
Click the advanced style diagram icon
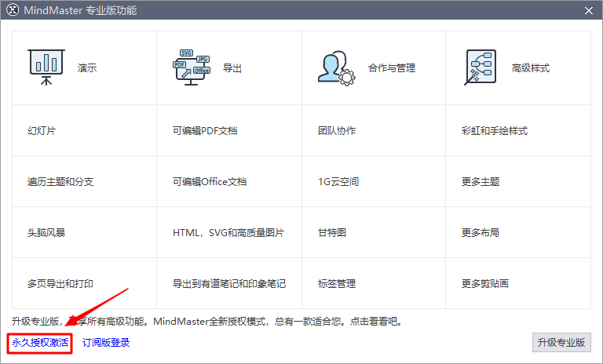click(481, 67)
